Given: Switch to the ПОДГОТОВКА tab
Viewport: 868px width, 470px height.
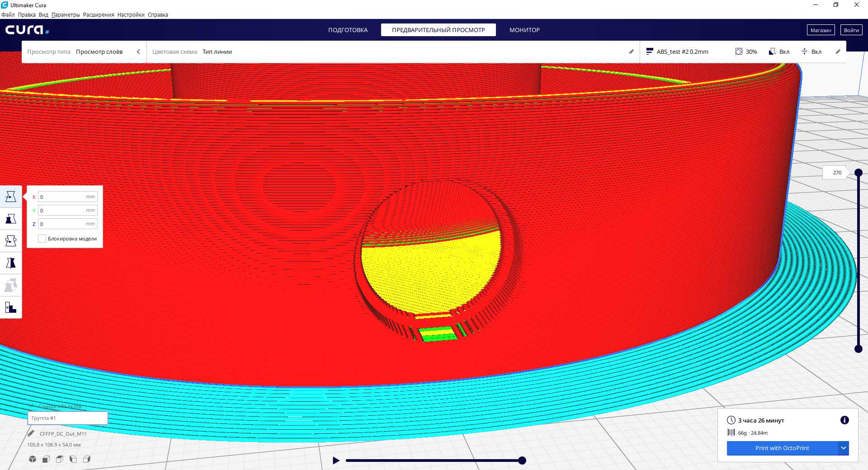Looking at the screenshot, I should (348, 30).
